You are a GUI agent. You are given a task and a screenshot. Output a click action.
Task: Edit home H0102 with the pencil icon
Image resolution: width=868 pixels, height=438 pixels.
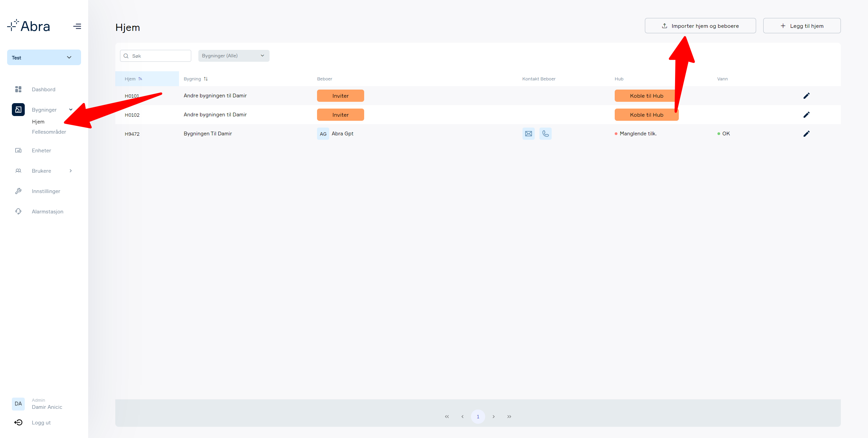[806, 115]
